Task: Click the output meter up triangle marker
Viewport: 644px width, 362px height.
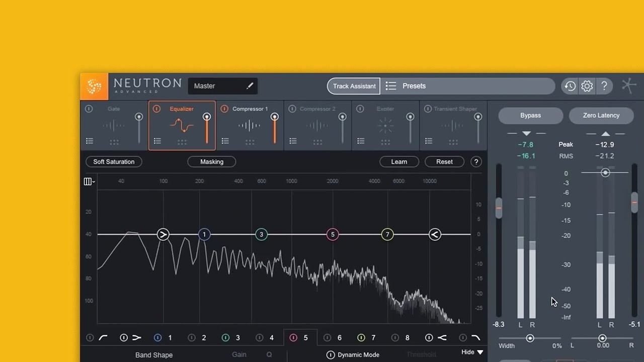Action: point(606,133)
